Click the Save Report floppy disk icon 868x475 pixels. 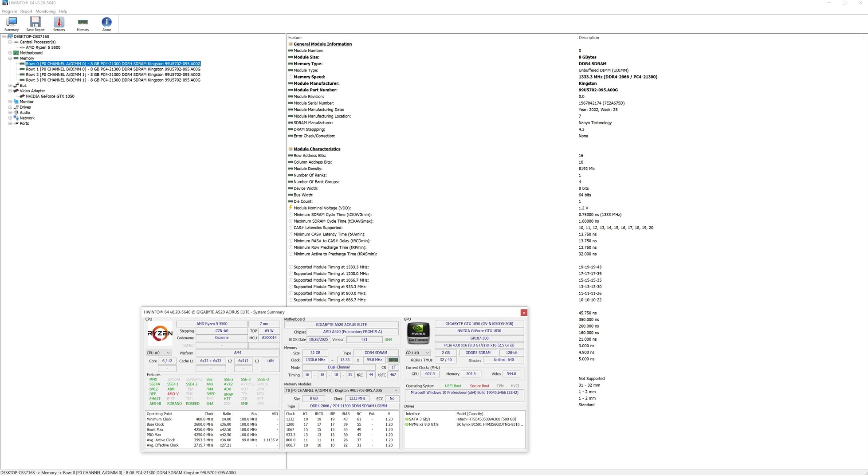[x=35, y=22]
